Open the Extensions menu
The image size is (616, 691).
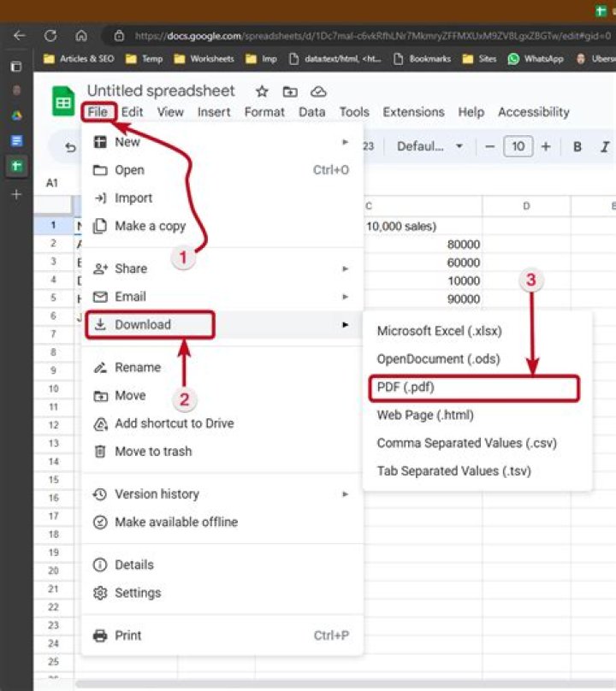tap(413, 112)
